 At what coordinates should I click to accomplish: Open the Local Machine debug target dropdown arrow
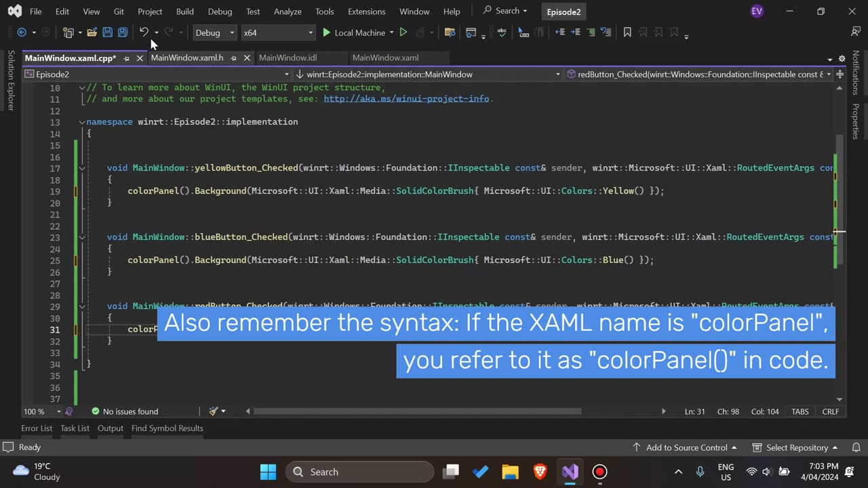click(392, 33)
